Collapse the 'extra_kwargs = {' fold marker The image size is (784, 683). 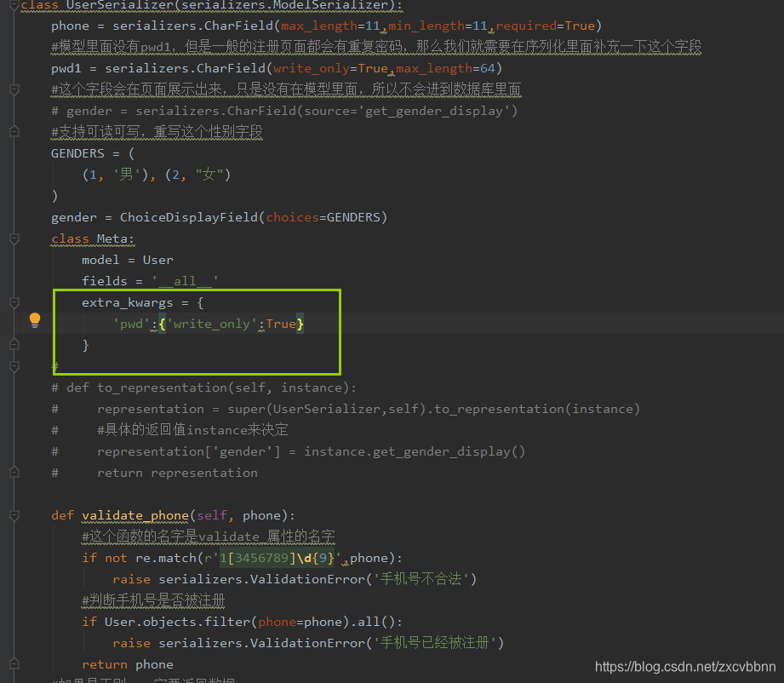(14, 302)
